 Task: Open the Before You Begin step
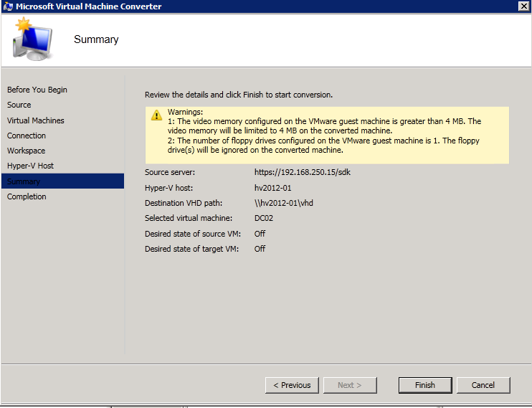pos(37,90)
